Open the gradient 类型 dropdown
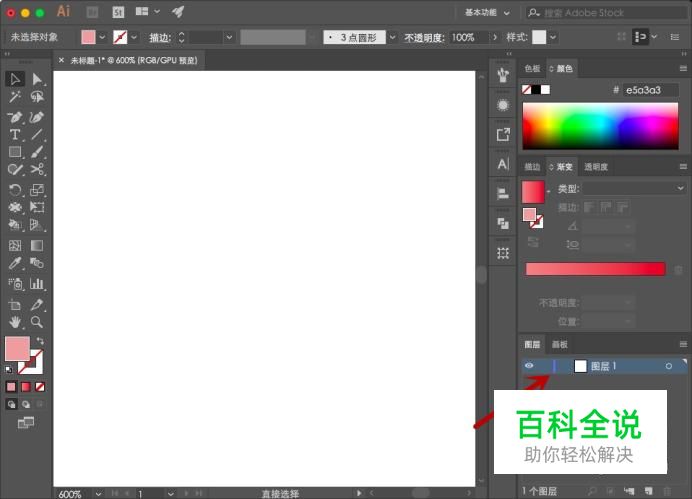692x499 pixels. coord(634,188)
